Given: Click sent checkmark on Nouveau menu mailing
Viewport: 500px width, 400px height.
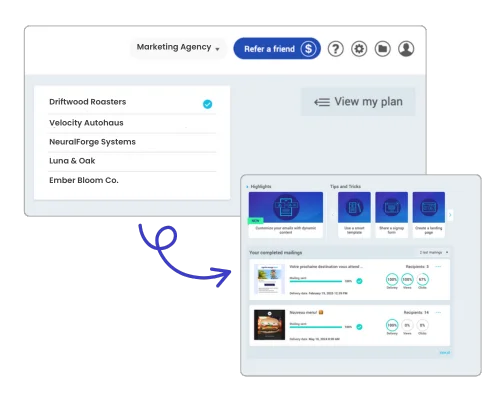Looking at the screenshot, I should click(x=359, y=327).
